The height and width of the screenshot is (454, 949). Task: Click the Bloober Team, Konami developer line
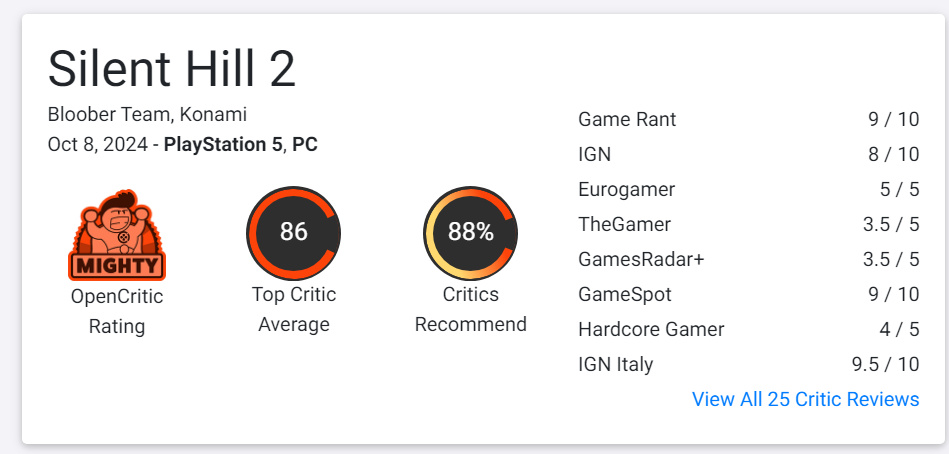(147, 114)
